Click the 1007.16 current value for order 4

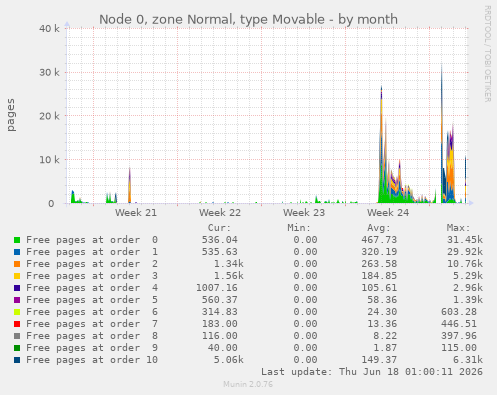click(x=217, y=288)
